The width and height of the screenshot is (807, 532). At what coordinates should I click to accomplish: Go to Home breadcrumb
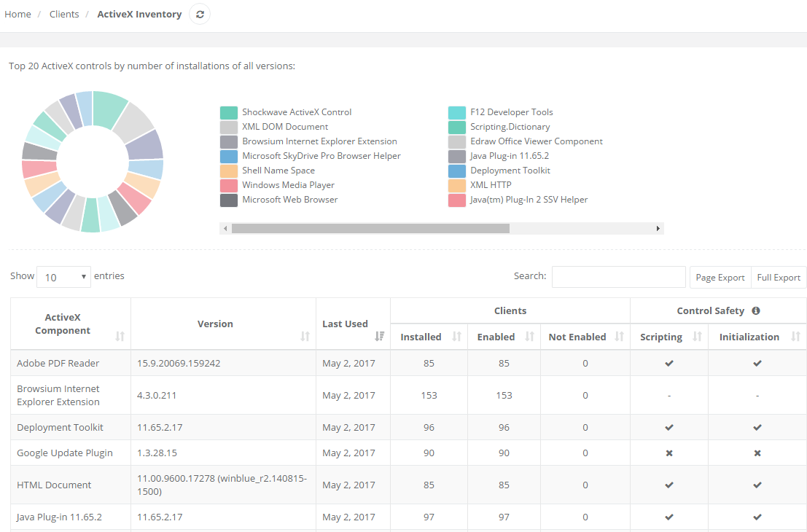tap(17, 14)
